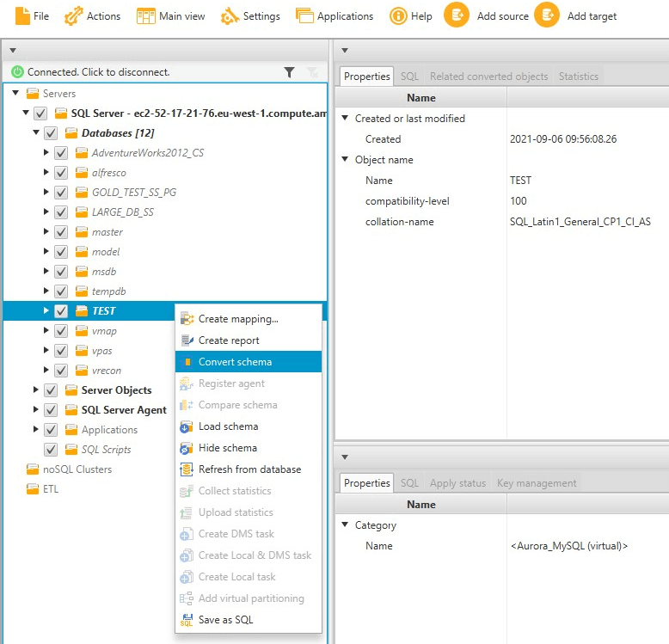669x644 pixels.
Task: Click the filter funnel icon
Action: tap(290, 73)
